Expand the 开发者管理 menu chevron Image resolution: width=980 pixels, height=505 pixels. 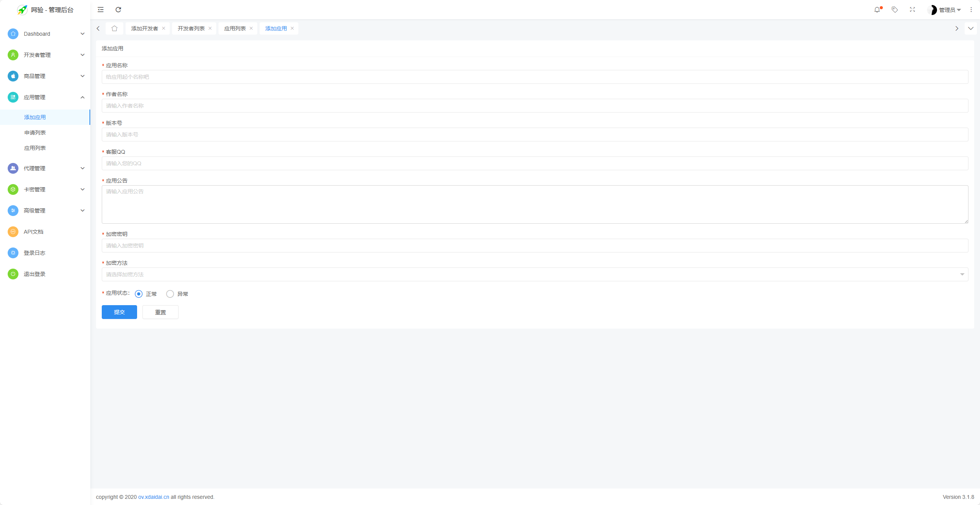(83, 55)
